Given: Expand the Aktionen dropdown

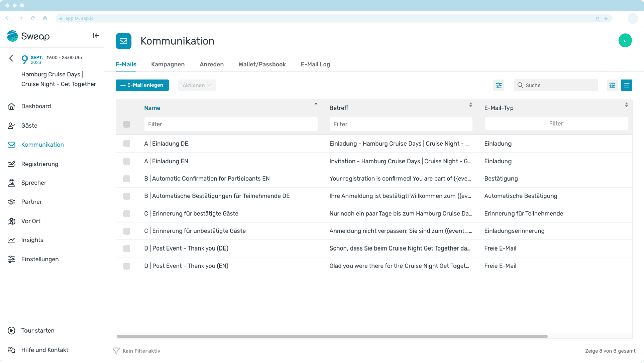Looking at the screenshot, I should tap(197, 85).
